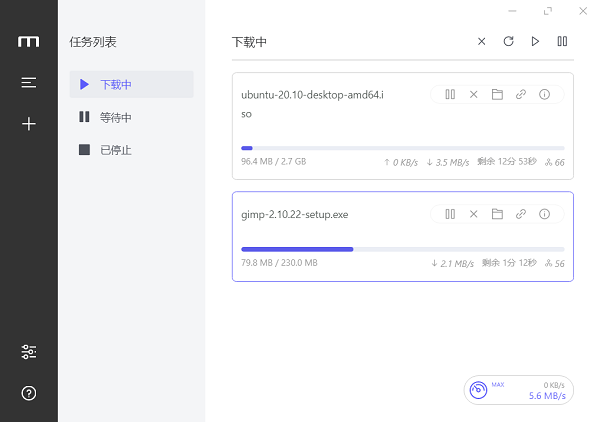The width and height of the screenshot is (600, 422).
Task: Pause the gimp-2.10.22-setup.exe download
Action: [x=450, y=214]
